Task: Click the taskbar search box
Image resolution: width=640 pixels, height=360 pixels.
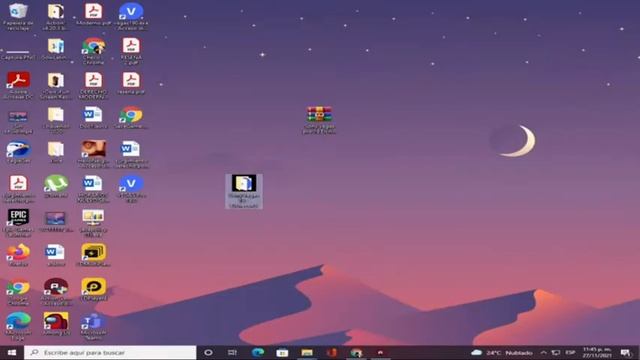Action: point(110,352)
